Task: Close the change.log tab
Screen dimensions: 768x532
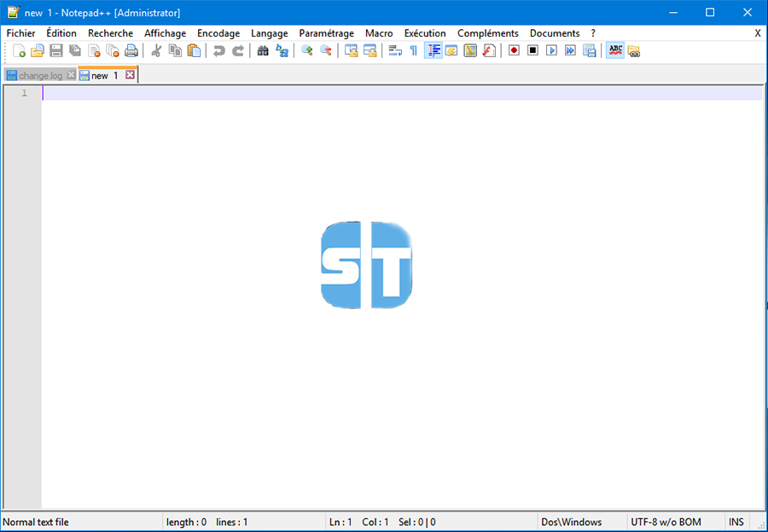Action: point(71,75)
